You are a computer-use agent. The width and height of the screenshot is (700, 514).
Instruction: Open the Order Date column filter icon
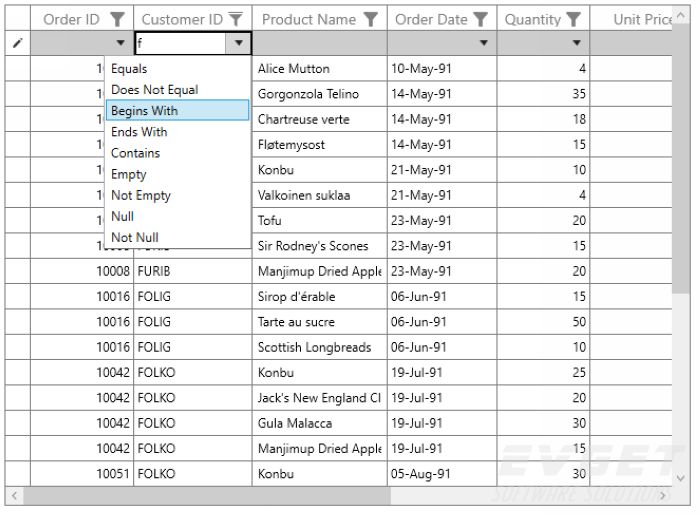(480, 19)
